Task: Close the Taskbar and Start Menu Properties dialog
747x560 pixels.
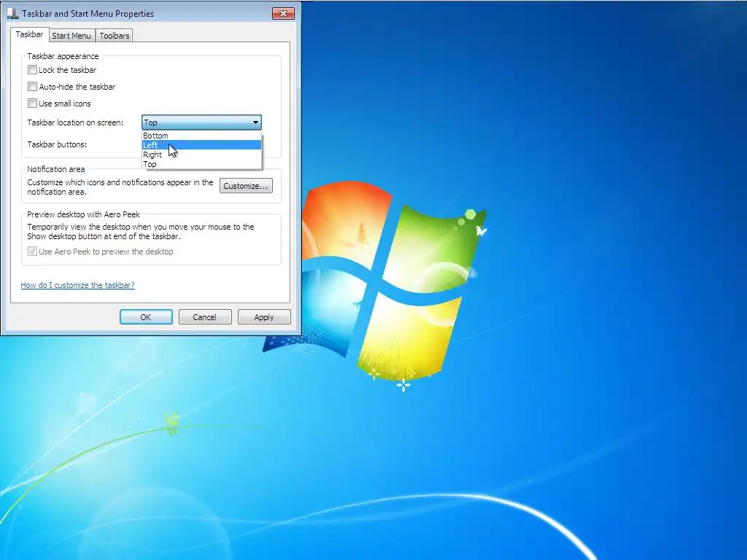Action: [283, 13]
